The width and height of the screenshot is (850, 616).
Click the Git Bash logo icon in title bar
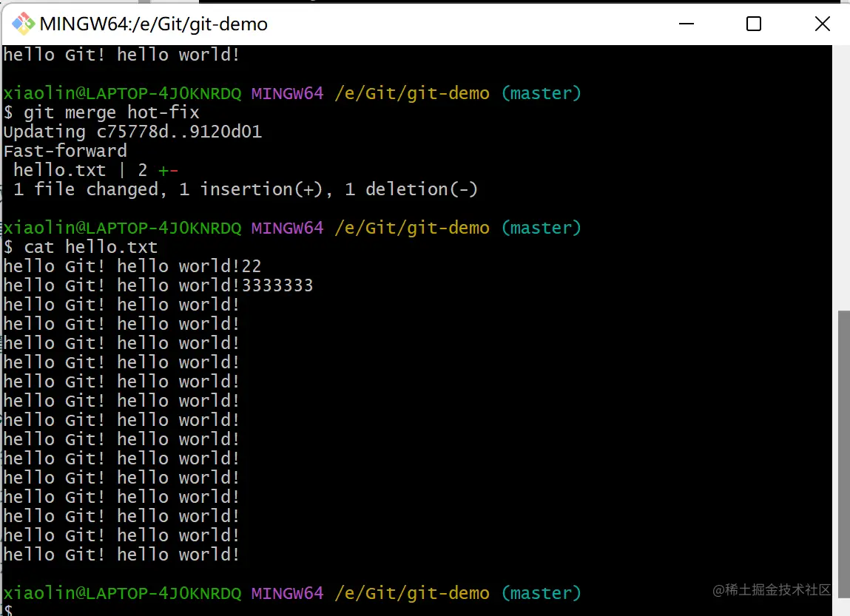23,24
